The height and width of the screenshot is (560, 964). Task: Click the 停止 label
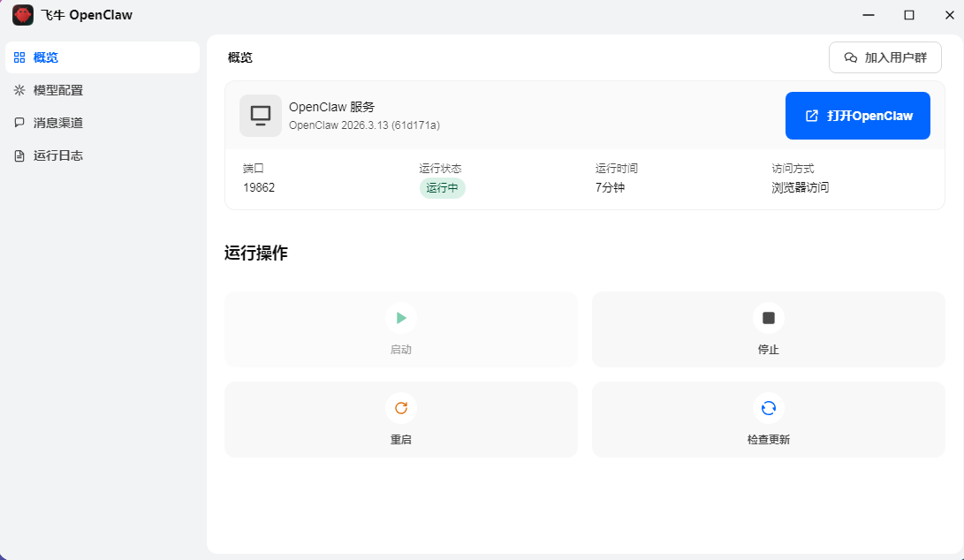click(769, 350)
